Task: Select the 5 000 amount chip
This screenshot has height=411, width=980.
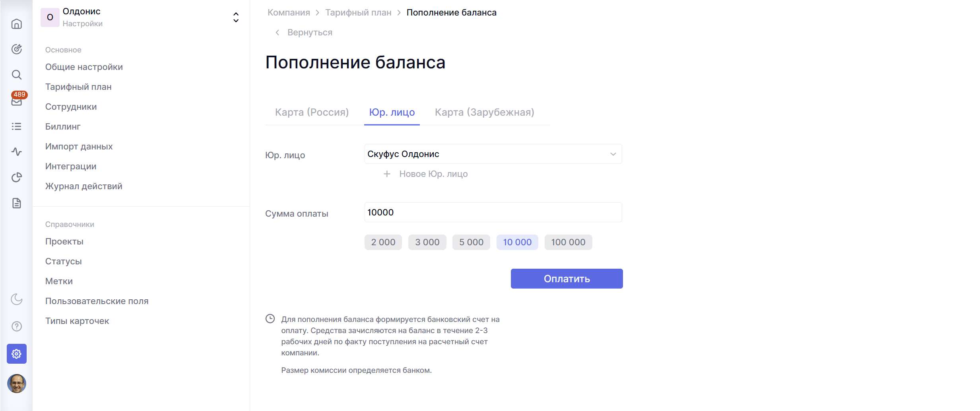Action: (x=471, y=242)
